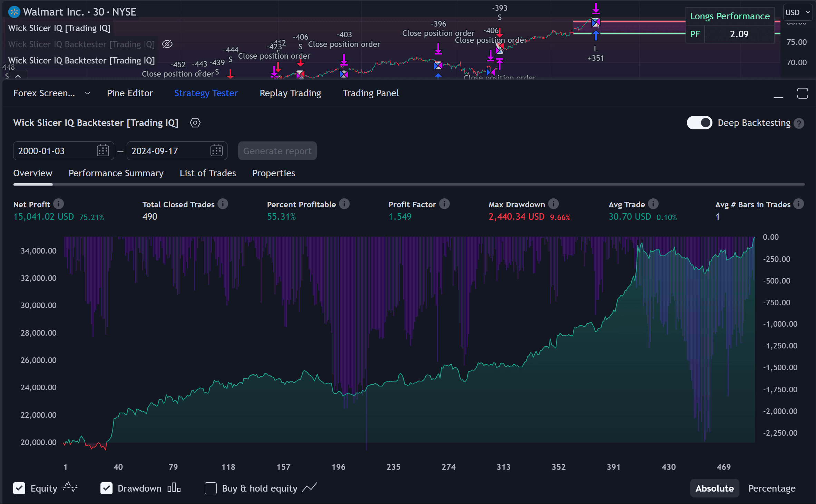Select Overview tab
Screen dimensions: 816x504
[x=33, y=173]
